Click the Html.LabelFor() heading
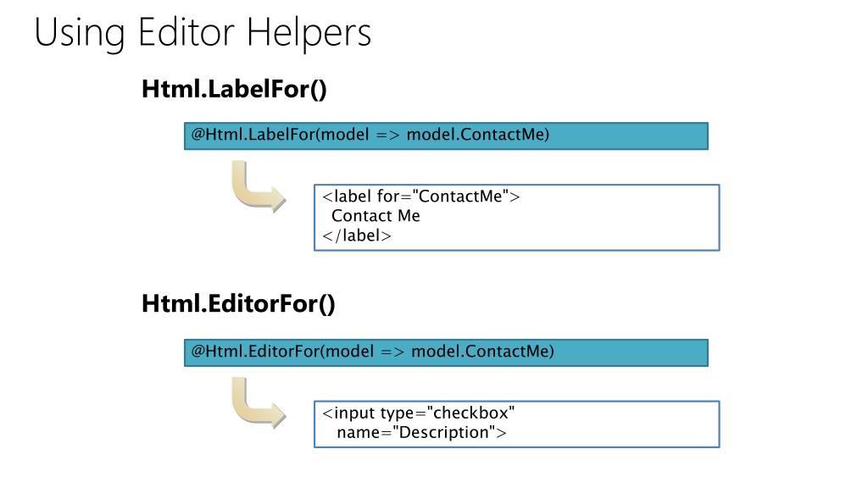868x488 pixels. pos(234,89)
